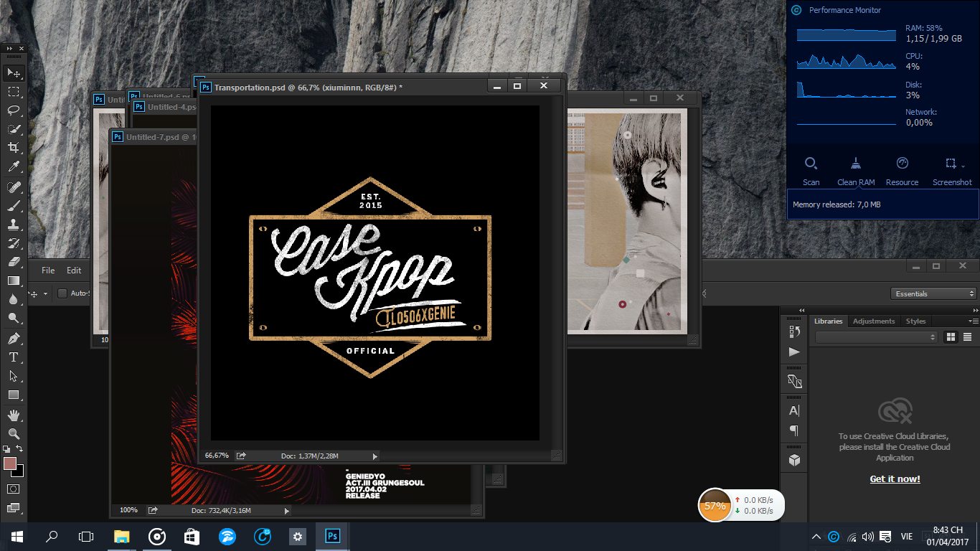
Task: Open the 3D panel cube icon
Action: pos(794,460)
